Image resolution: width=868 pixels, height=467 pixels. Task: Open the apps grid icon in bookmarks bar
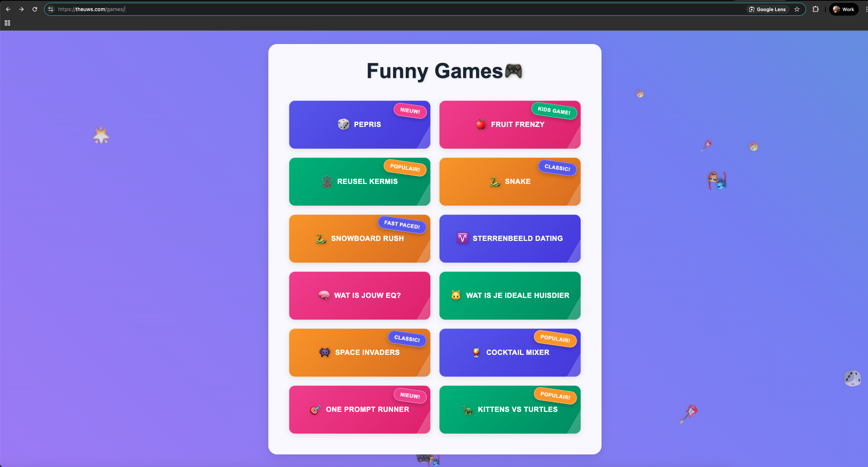tap(7, 23)
